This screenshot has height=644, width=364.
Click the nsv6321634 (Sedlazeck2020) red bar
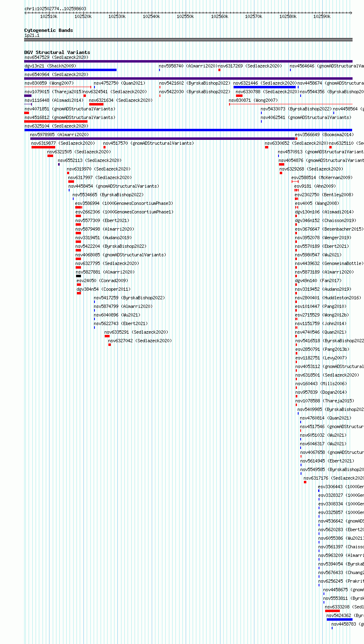[96, 104]
